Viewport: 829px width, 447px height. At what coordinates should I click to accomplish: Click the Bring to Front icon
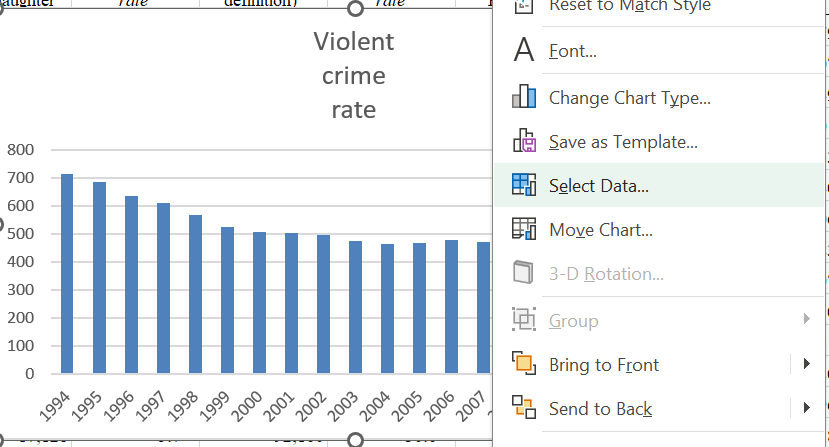pos(524,364)
